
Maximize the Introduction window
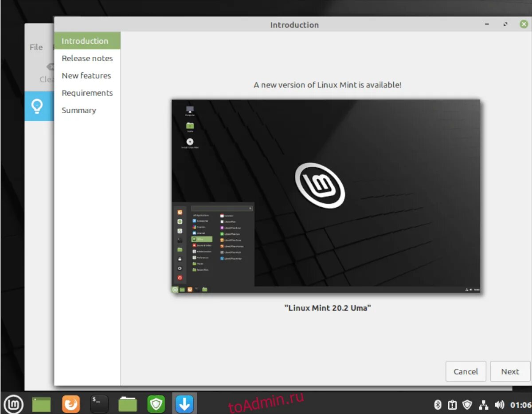point(505,24)
